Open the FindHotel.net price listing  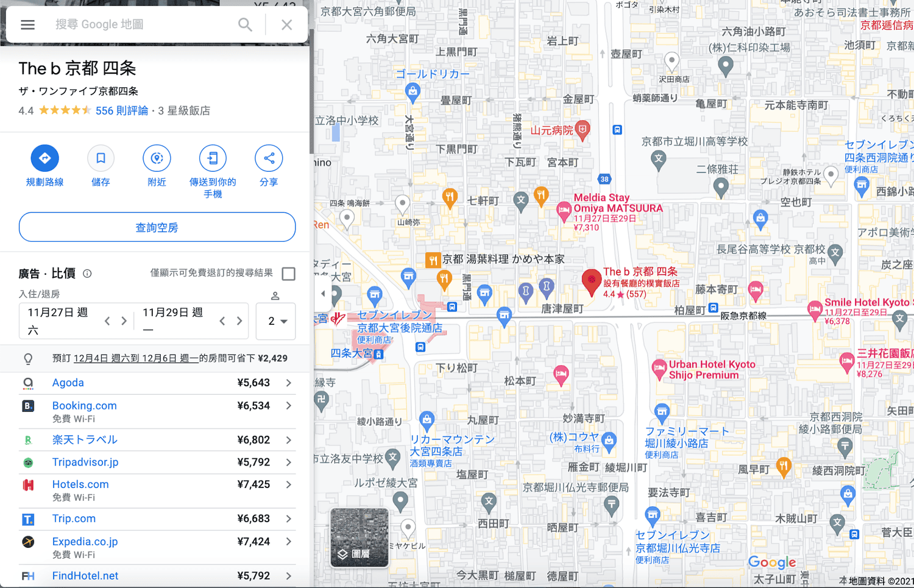click(x=157, y=576)
